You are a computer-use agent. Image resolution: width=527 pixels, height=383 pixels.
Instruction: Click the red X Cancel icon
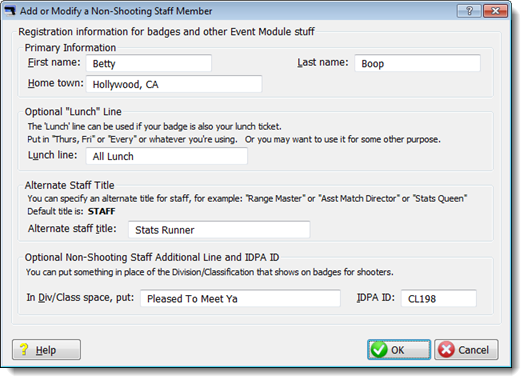(x=446, y=350)
